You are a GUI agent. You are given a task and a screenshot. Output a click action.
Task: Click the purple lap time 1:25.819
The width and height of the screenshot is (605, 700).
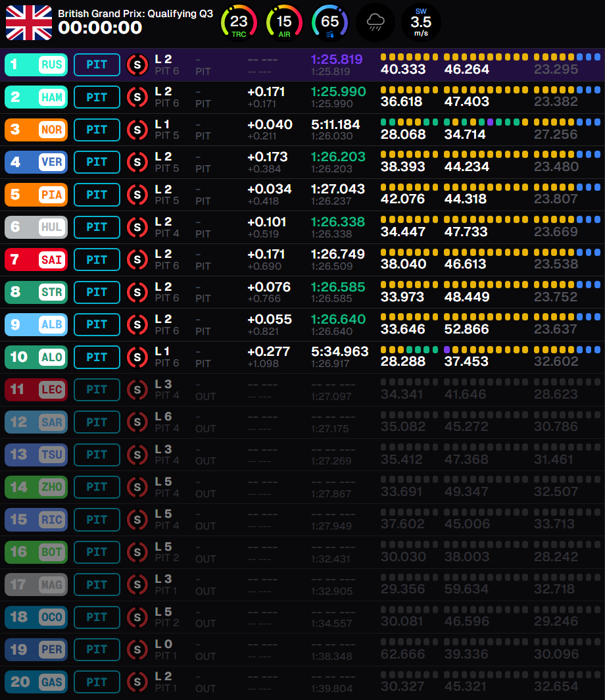tap(337, 59)
